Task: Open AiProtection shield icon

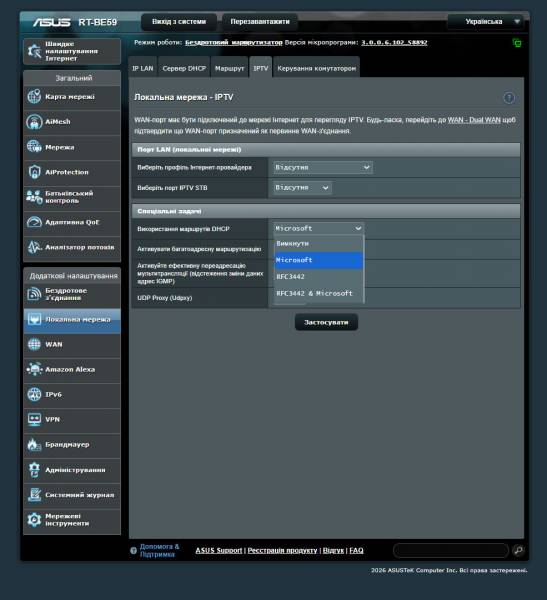Action: pyautogui.click(x=34, y=172)
